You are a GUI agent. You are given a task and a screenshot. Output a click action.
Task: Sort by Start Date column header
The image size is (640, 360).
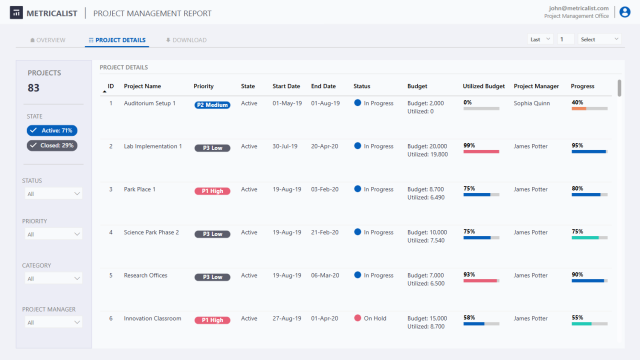(286, 86)
